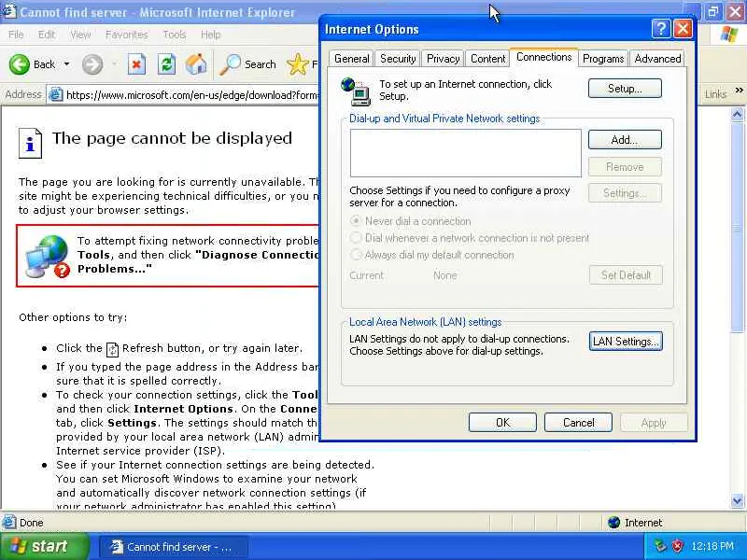Click the Apply button
This screenshot has height=560, width=747.
pos(654,423)
